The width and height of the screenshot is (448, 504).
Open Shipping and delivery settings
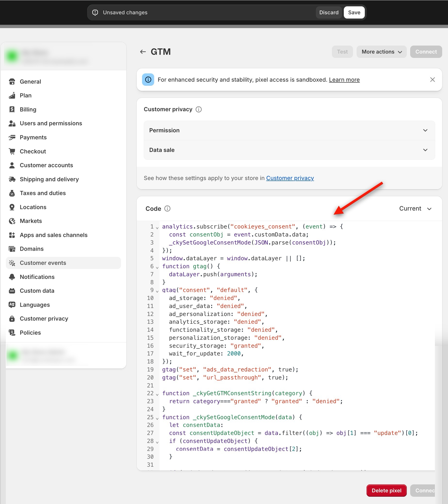click(x=64, y=179)
